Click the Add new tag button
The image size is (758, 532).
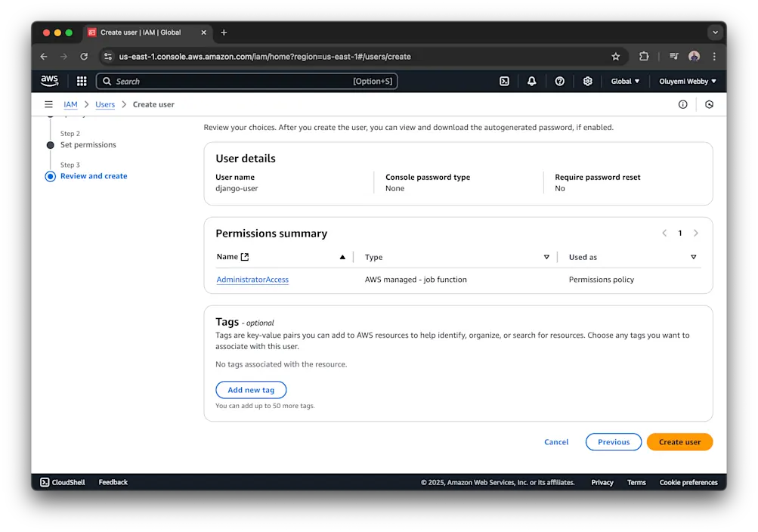[x=251, y=390]
